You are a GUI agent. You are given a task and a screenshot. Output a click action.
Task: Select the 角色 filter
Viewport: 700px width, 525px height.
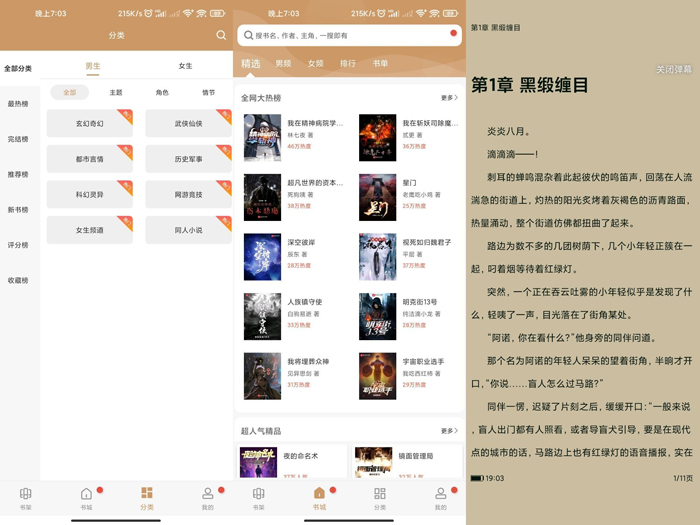pyautogui.click(x=162, y=92)
